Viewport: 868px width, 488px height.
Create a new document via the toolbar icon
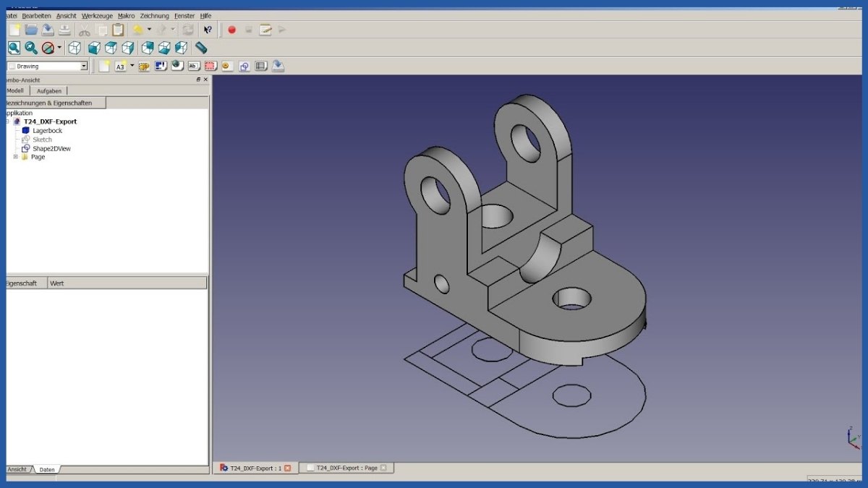coord(13,30)
